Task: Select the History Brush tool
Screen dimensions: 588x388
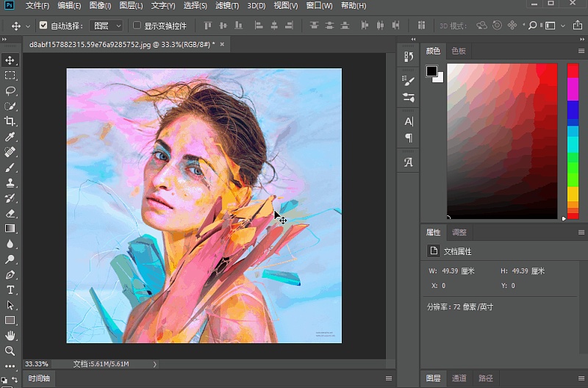Action: (x=10, y=198)
